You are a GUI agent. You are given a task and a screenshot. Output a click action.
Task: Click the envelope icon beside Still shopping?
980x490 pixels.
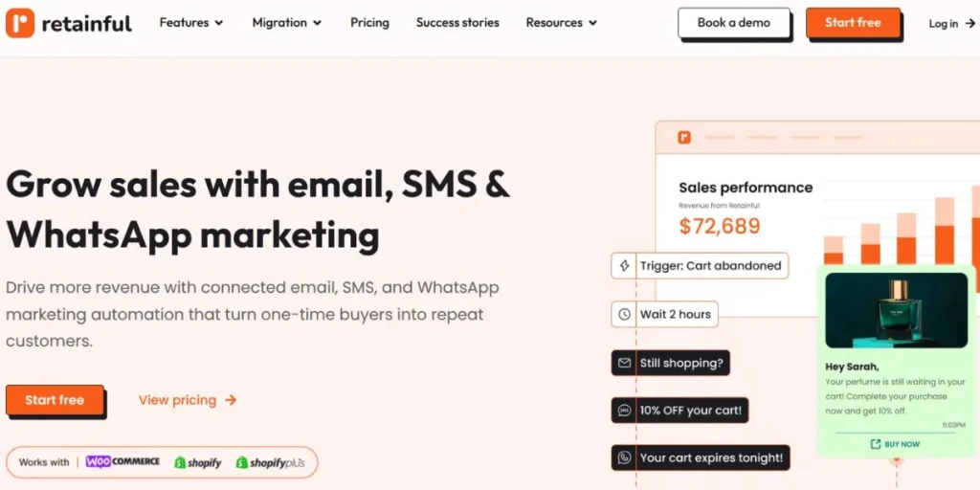[x=624, y=364]
